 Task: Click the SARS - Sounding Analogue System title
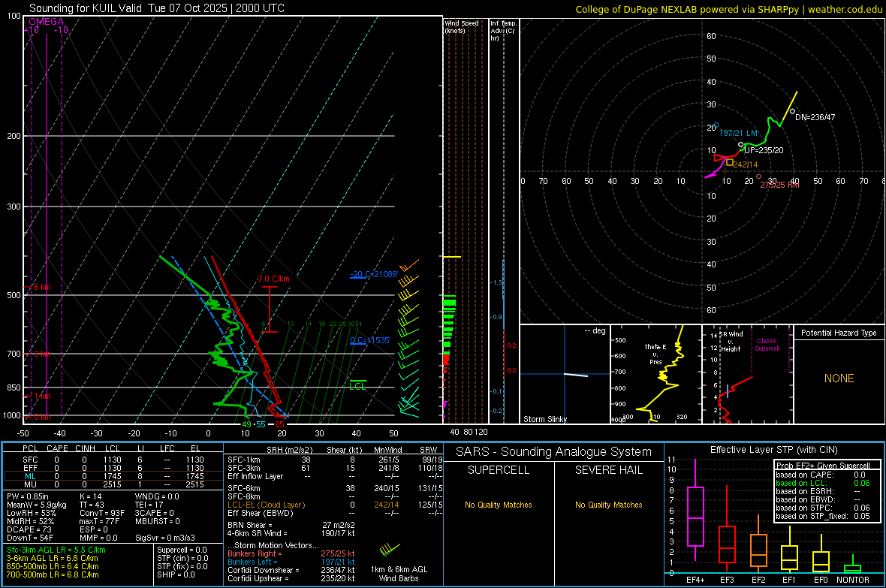coord(554,452)
